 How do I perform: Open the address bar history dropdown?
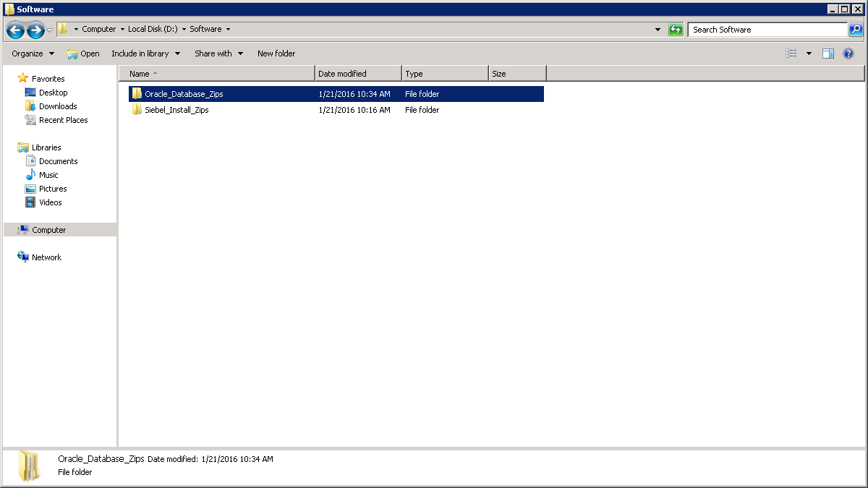[x=658, y=30]
